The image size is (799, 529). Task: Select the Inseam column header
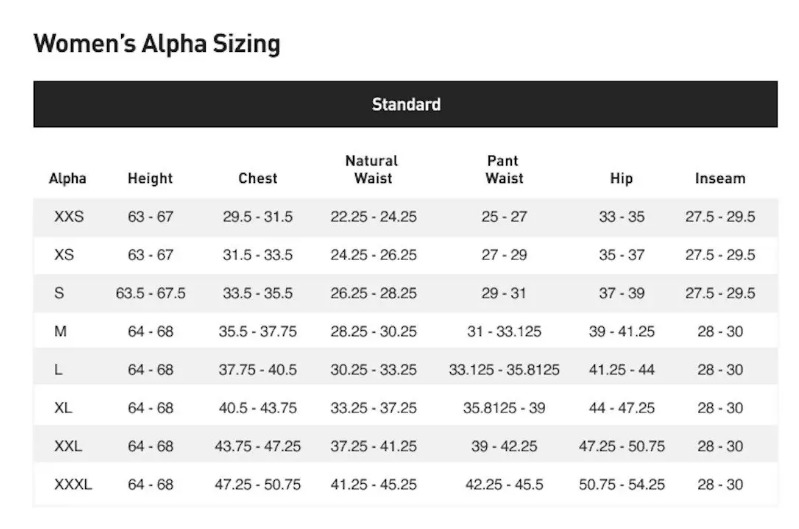click(720, 178)
